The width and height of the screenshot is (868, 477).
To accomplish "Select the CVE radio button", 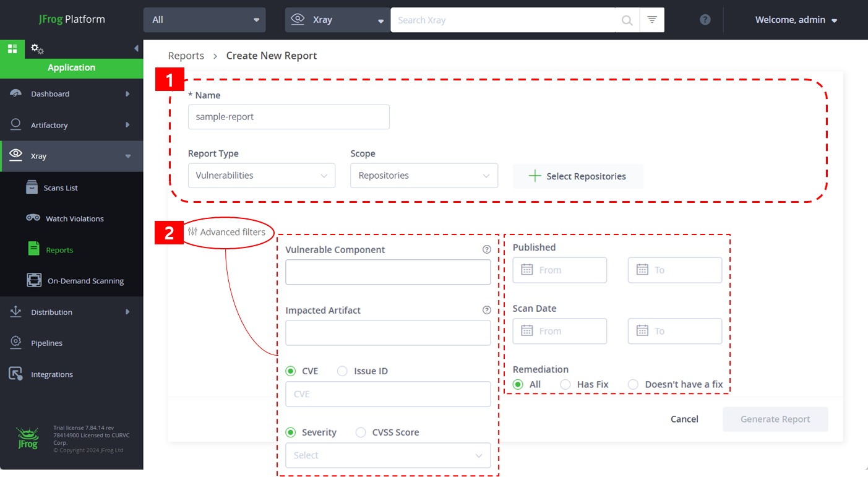I will [x=291, y=371].
